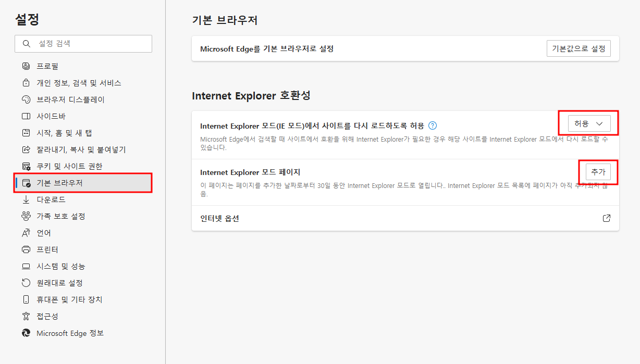This screenshot has width=640, height=364.
Task: Click the '설정' title heading
Action: coord(27,19)
